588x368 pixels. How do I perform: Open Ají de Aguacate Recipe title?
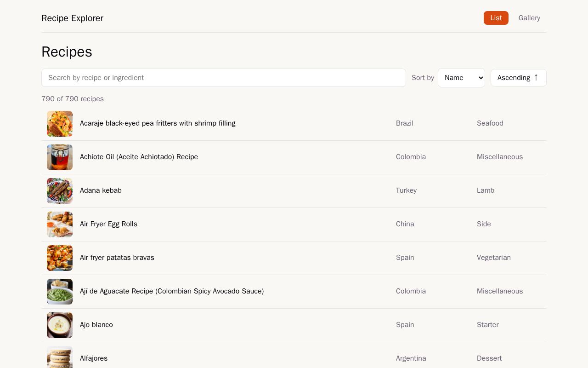pos(172,291)
